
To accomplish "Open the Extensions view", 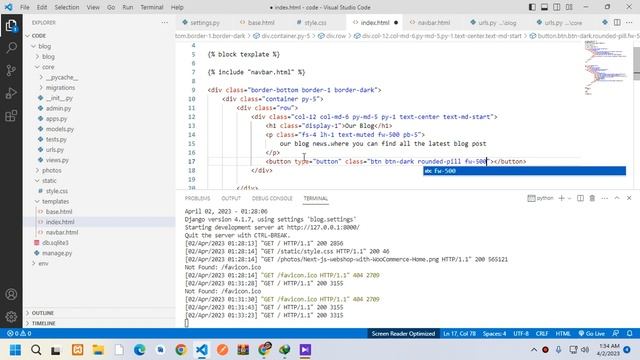I will (x=11, y=116).
